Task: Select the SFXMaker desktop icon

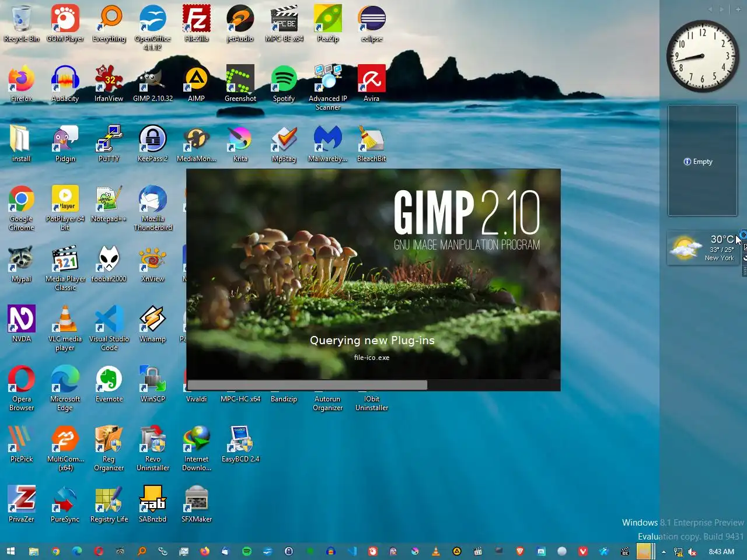Action: click(197, 505)
